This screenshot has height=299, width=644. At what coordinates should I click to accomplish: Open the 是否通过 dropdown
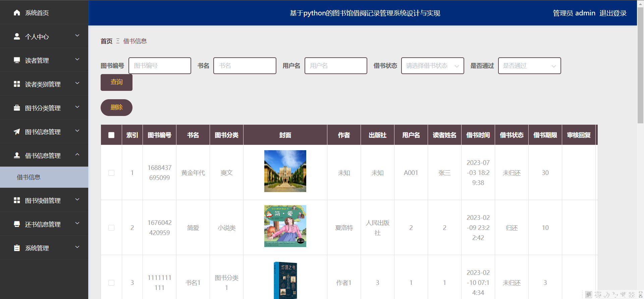coord(530,66)
